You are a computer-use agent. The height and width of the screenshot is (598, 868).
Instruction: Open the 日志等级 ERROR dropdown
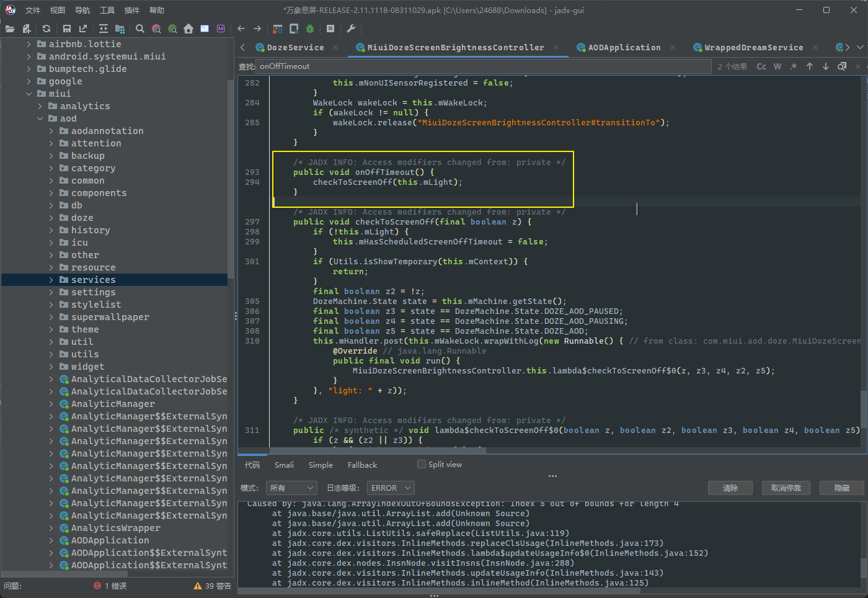pyautogui.click(x=390, y=488)
